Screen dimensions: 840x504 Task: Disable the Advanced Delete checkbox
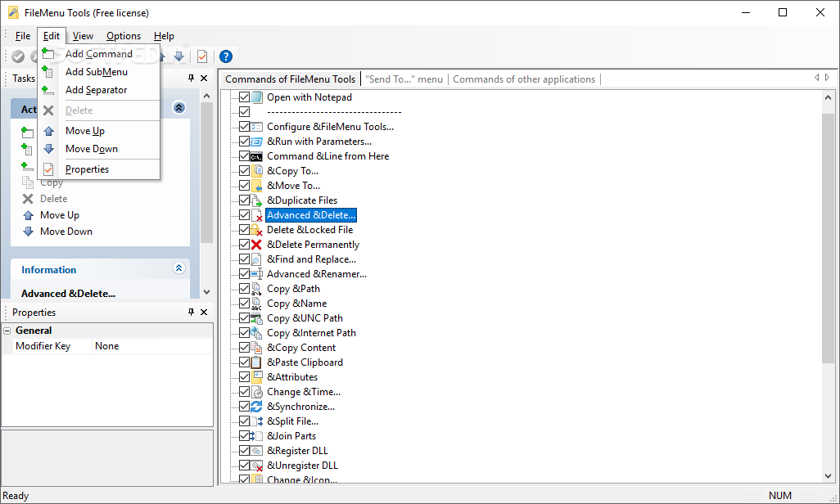tap(244, 215)
